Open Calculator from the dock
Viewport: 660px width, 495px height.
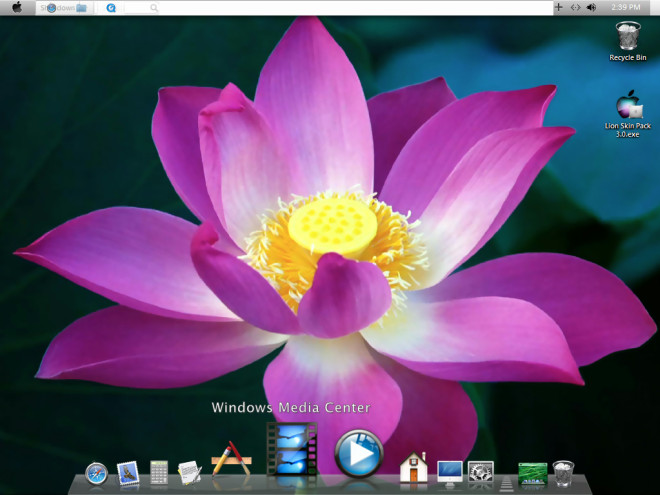[x=158, y=472]
